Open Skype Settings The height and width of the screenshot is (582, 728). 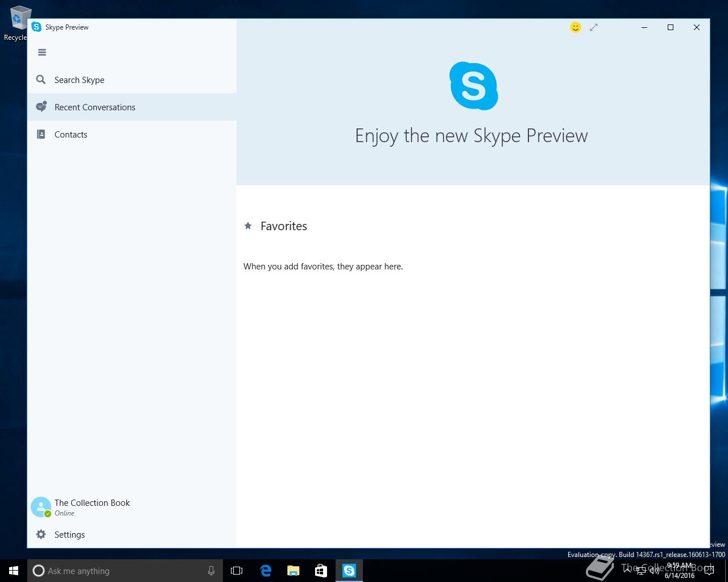pos(69,535)
